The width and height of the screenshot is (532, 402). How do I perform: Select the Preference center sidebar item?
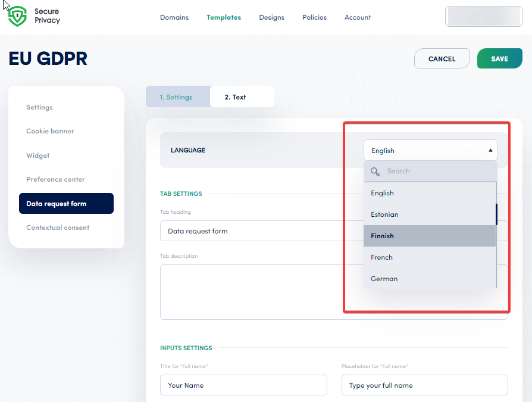click(x=55, y=179)
